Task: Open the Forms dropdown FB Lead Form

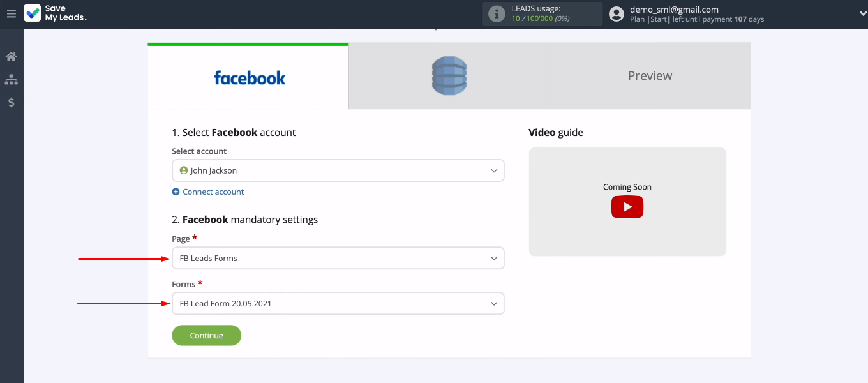Action: [x=338, y=304]
